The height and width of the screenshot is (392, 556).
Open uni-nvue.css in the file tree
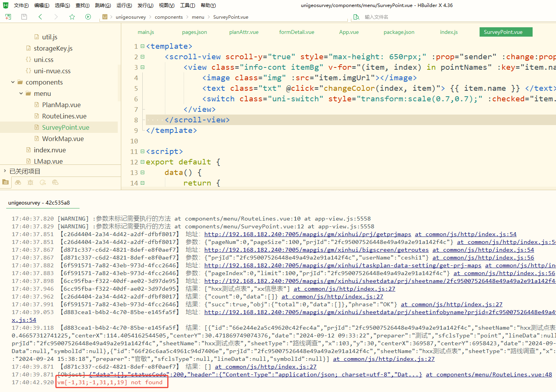coord(52,71)
